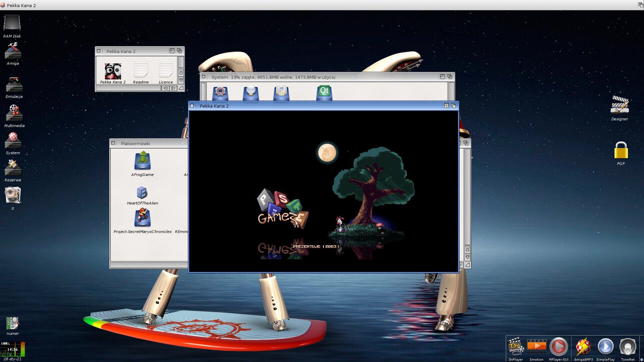644x362 pixels.
Task: Open the Amiga drive icon
Action: click(x=13, y=51)
